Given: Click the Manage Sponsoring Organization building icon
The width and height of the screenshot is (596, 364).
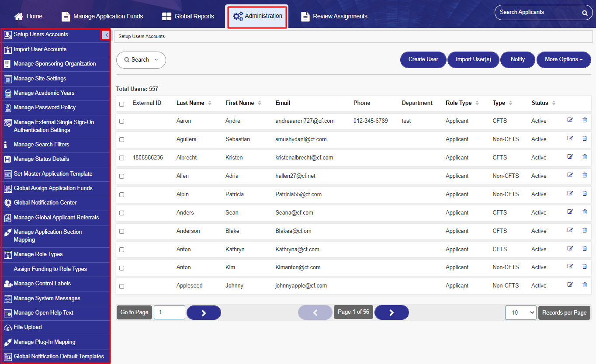Looking at the screenshot, I should point(7,64).
